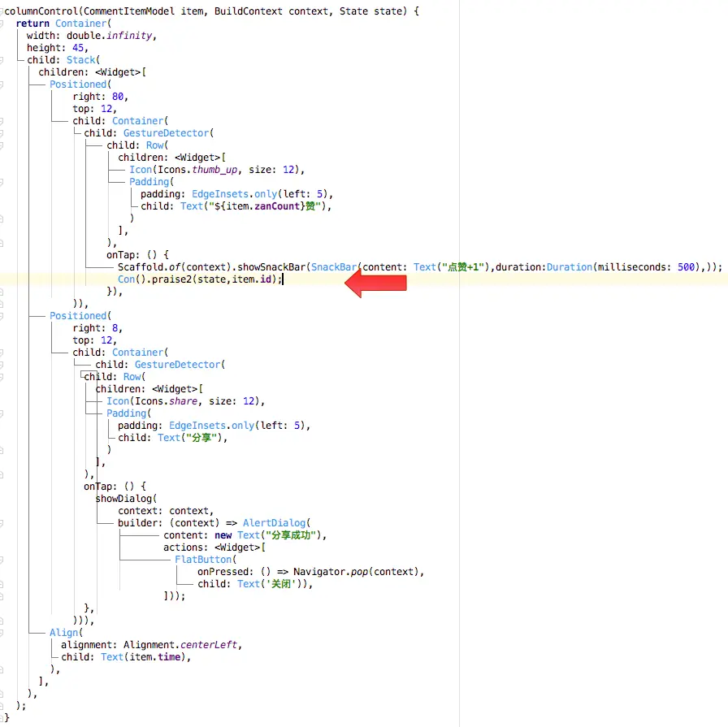Click the Container class name after return
This screenshot has width=728, height=727.
coord(80,24)
